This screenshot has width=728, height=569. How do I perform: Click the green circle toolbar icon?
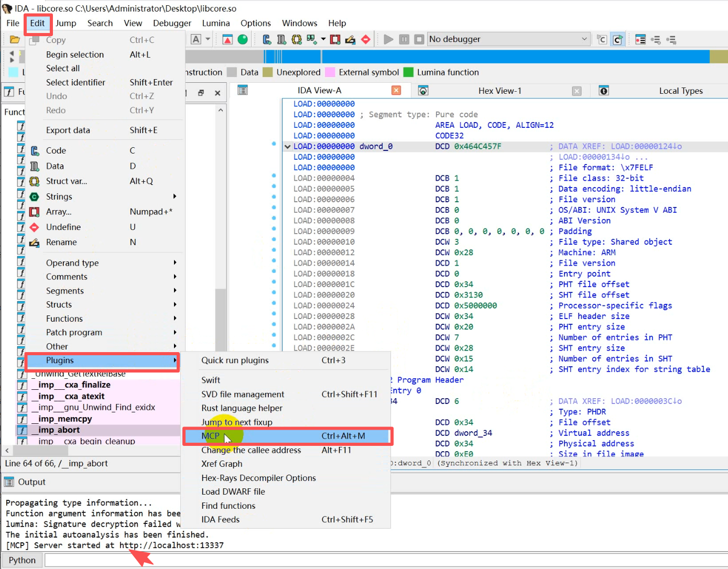(x=242, y=39)
